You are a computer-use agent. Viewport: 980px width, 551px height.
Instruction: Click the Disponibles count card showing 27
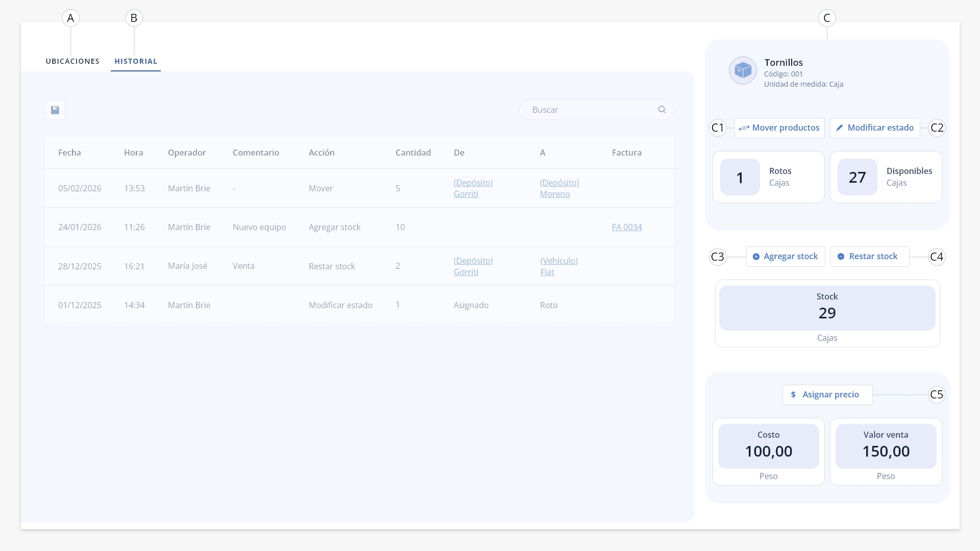click(886, 177)
